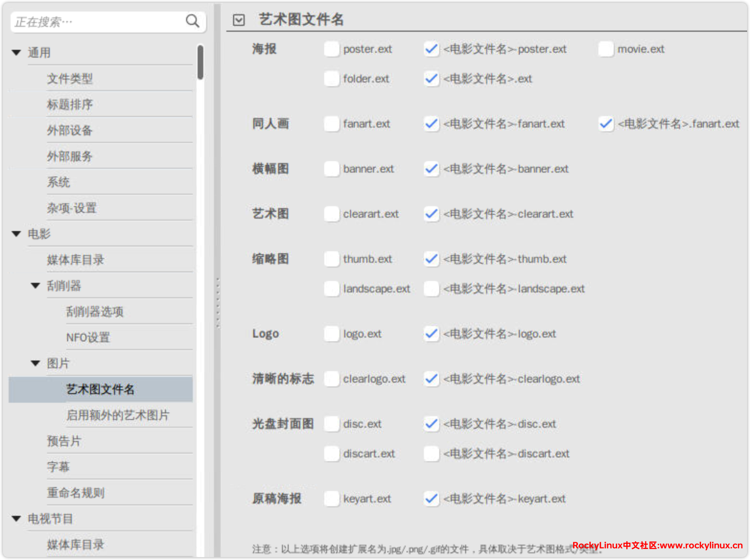Collapse the 通用 tree section
The image size is (750, 560).
click(16, 53)
